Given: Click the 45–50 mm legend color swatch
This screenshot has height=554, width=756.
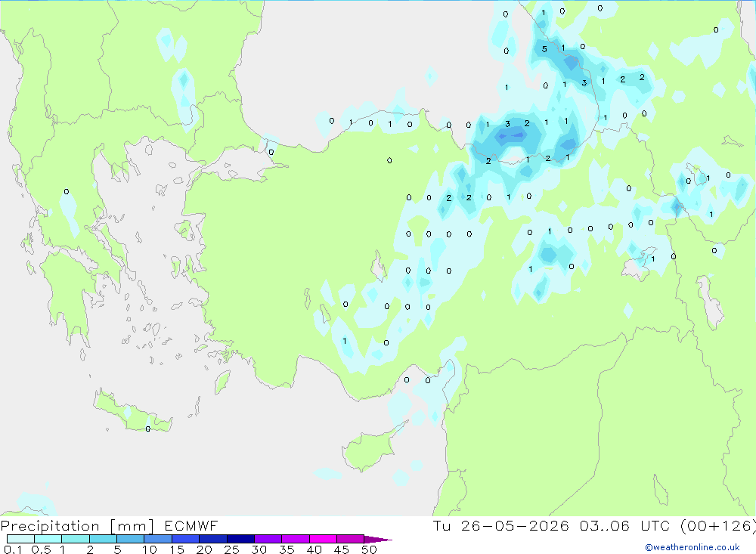Looking at the screenshot, I should (351, 539).
